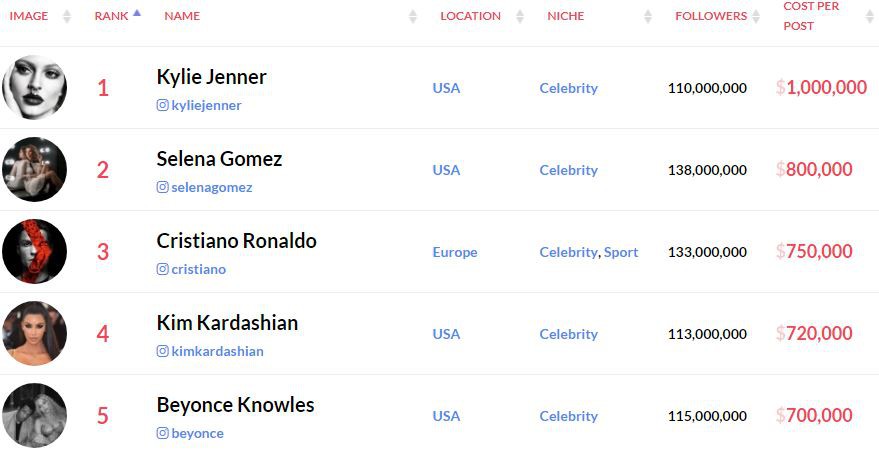The height and width of the screenshot is (452, 879).
Task: Sort table using Name column arrows
Action: tap(413, 16)
